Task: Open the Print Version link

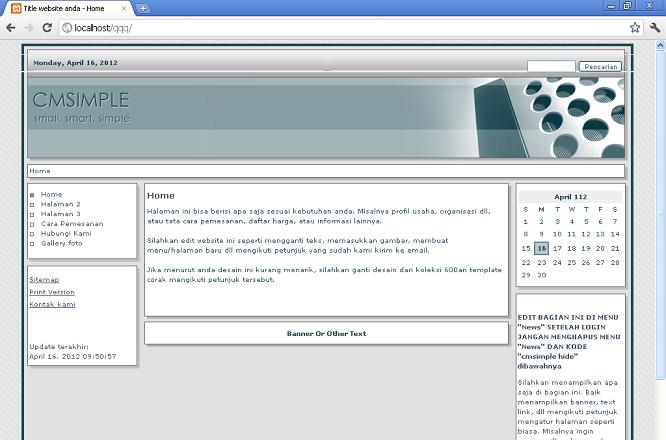Action: click(x=52, y=292)
